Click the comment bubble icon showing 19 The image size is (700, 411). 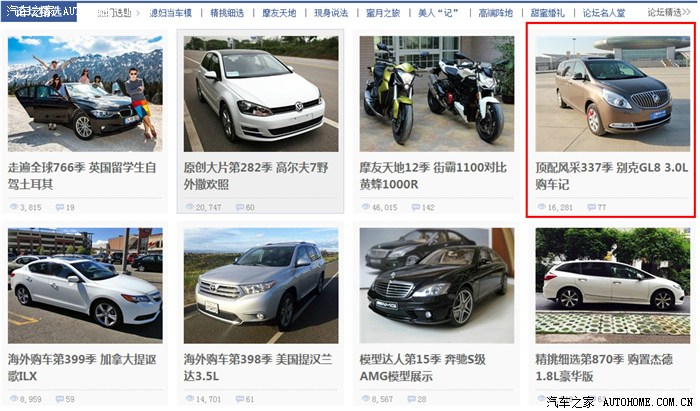60,207
